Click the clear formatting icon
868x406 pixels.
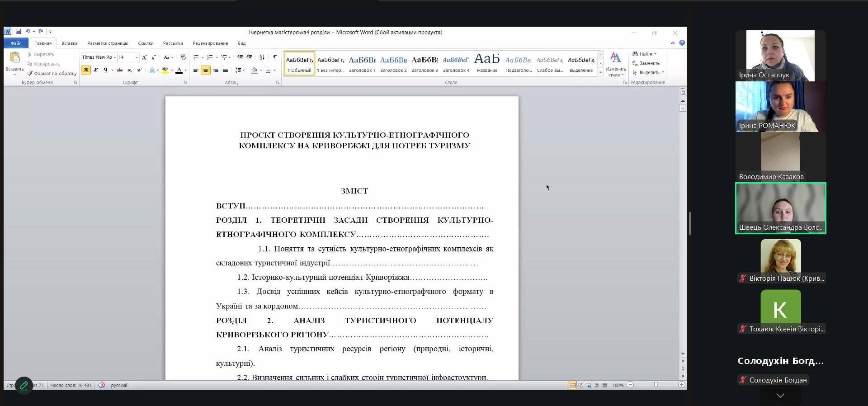(183, 57)
